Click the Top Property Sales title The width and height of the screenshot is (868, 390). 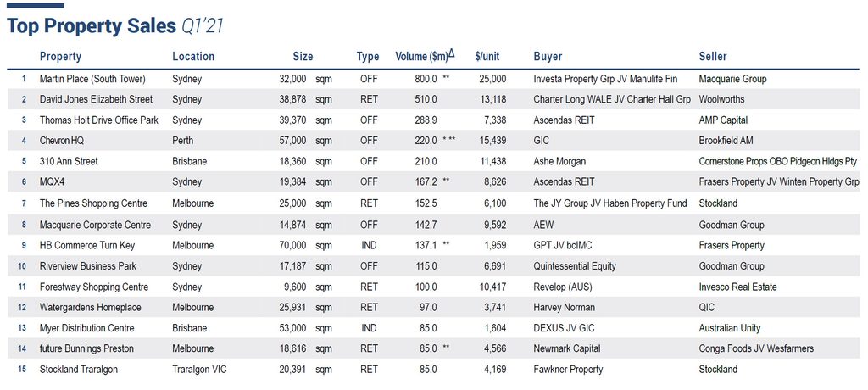point(92,26)
